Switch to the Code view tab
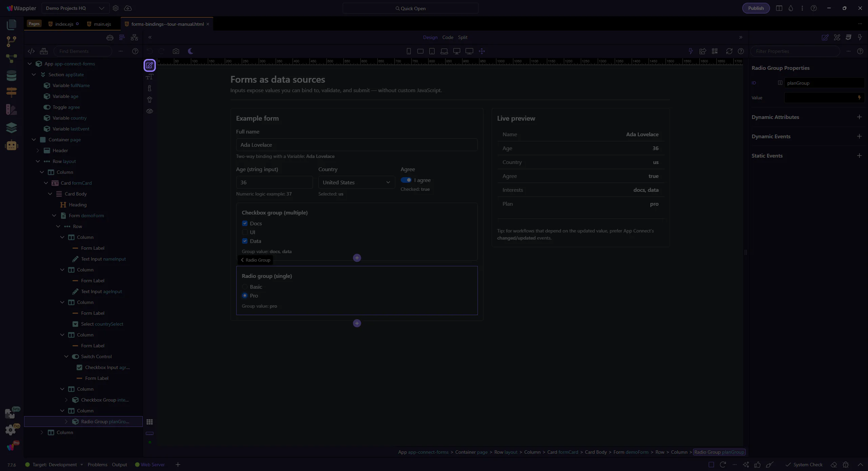 click(x=448, y=37)
